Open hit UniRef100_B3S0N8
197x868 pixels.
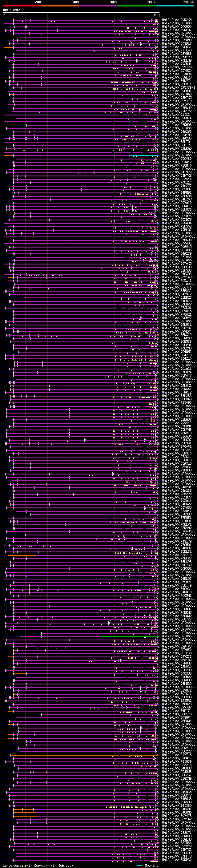[x=177, y=40]
